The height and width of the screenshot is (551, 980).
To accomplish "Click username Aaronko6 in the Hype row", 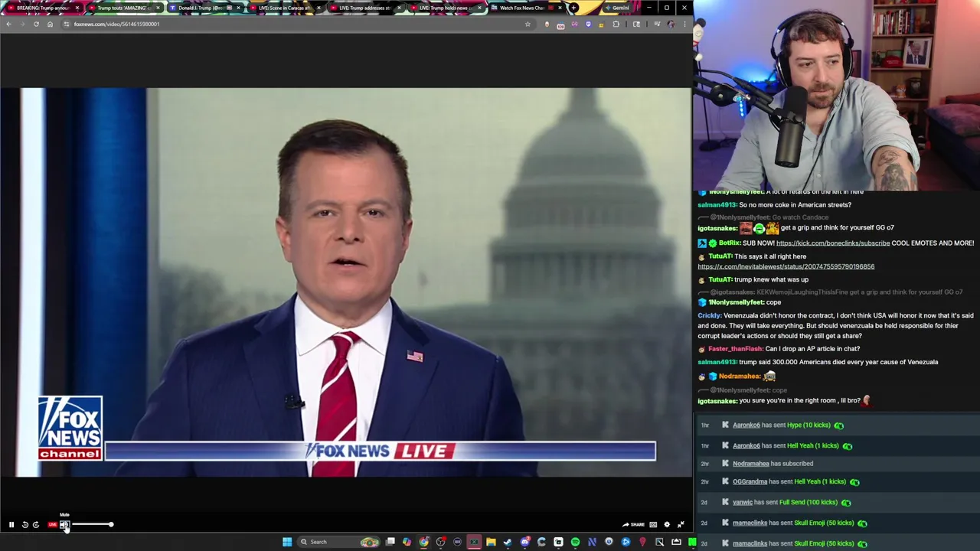I will click(x=746, y=425).
